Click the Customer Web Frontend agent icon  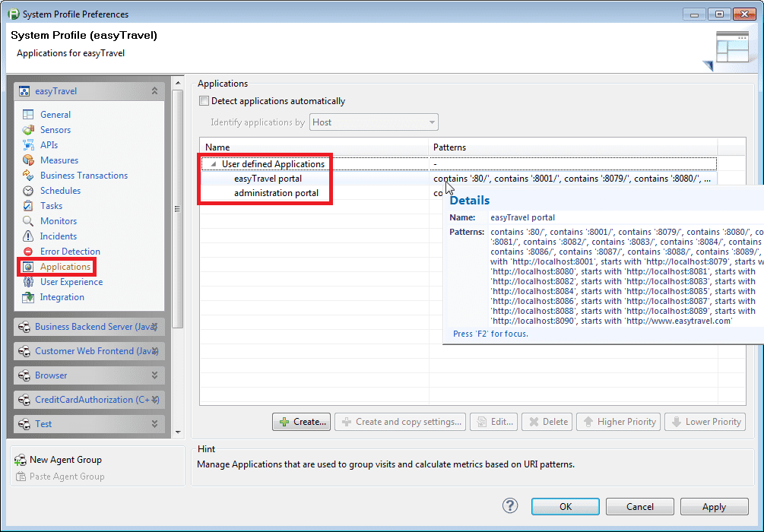[x=24, y=351]
